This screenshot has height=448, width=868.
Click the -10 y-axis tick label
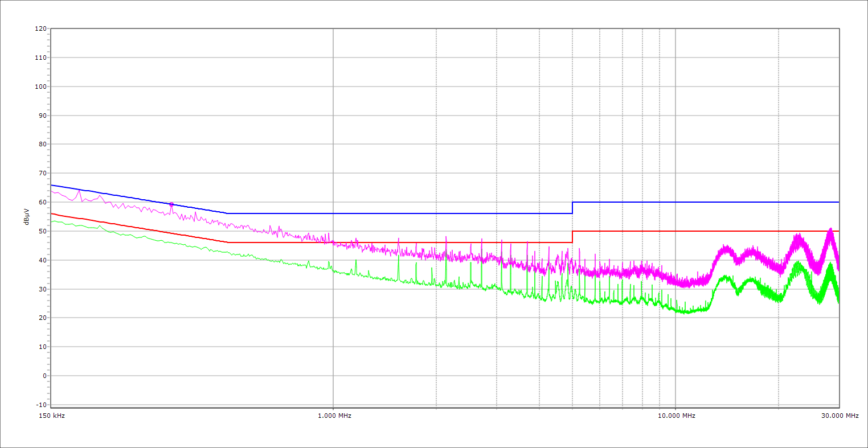tap(40, 405)
